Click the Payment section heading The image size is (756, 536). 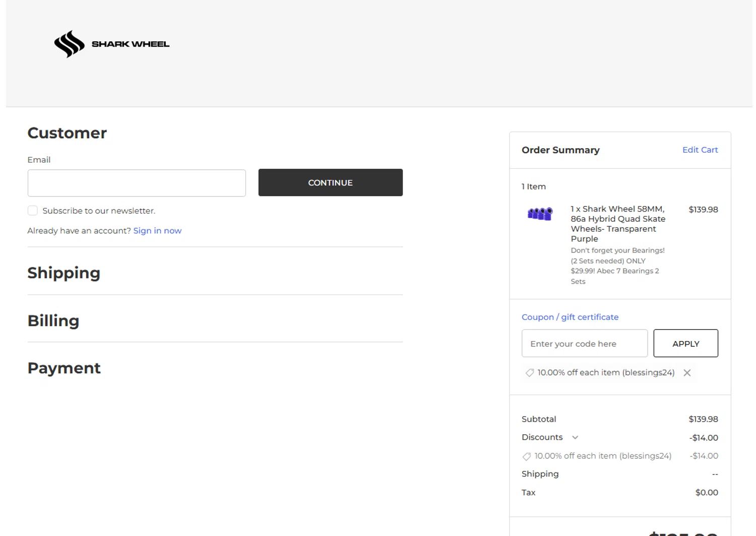tap(64, 368)
